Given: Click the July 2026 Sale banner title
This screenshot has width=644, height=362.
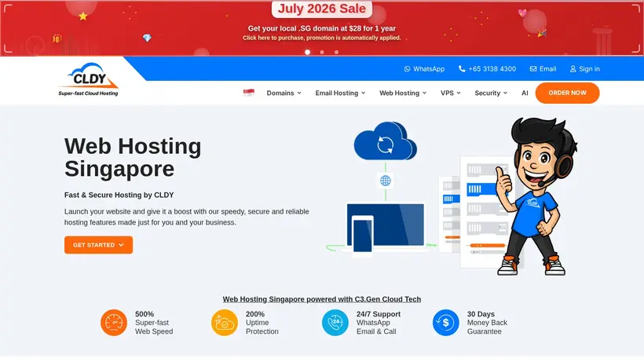Looking at the screenshot, I should (x=321, y=9).
